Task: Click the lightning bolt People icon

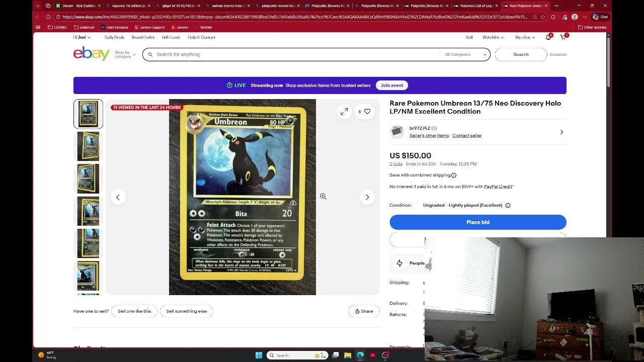Action: click(x=399, y=263)
